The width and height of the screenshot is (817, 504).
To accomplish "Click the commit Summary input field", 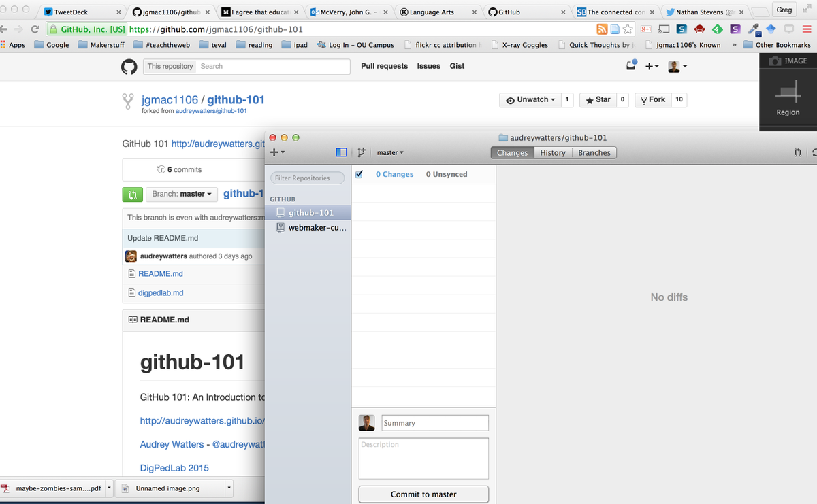I will pos(435,423).
